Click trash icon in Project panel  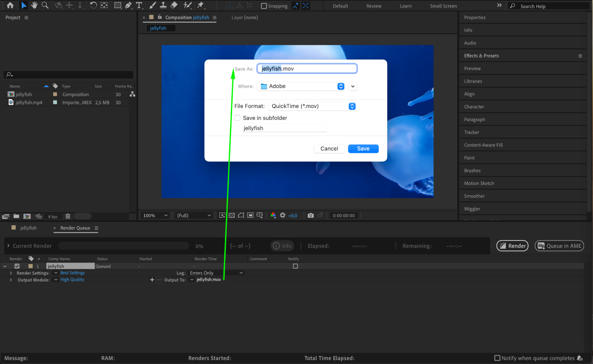pyautogui.click(x=68, y=216)
